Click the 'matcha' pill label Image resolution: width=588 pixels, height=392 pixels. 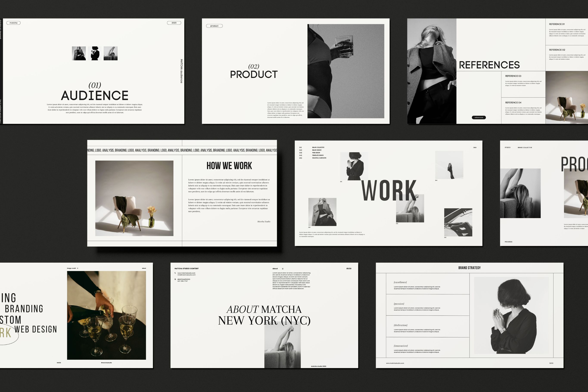[14, 23]
